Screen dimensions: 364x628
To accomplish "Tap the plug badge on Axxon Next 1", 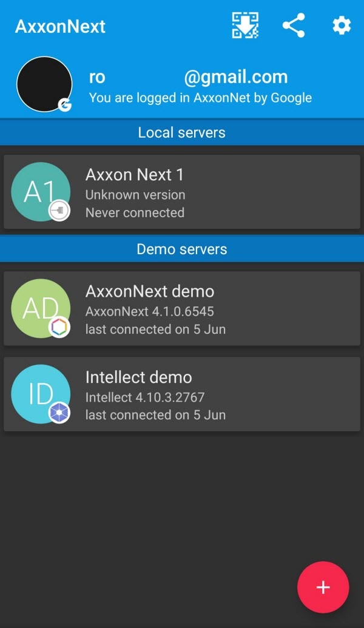I will [x=59, y=211].
